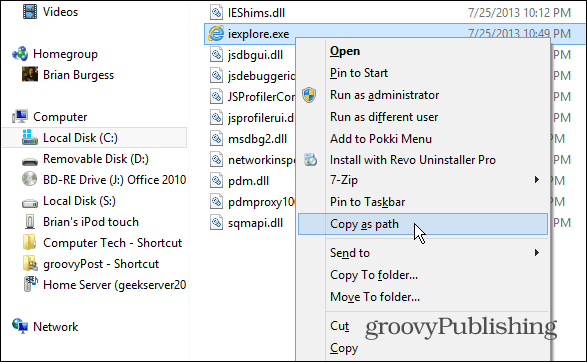The image size is (587, 362).
Task: Open Homegroup in navigation pane
Action: pyautogui.click(x=65, y=54)
